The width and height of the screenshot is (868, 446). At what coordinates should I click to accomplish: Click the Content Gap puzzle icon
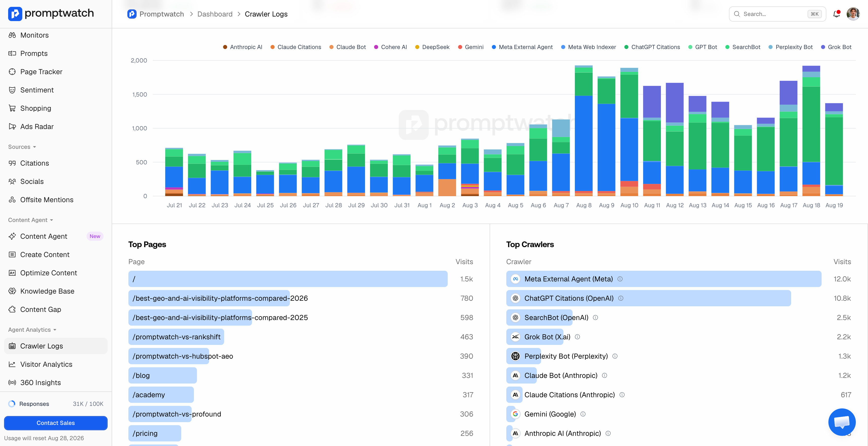pos(12,309)
